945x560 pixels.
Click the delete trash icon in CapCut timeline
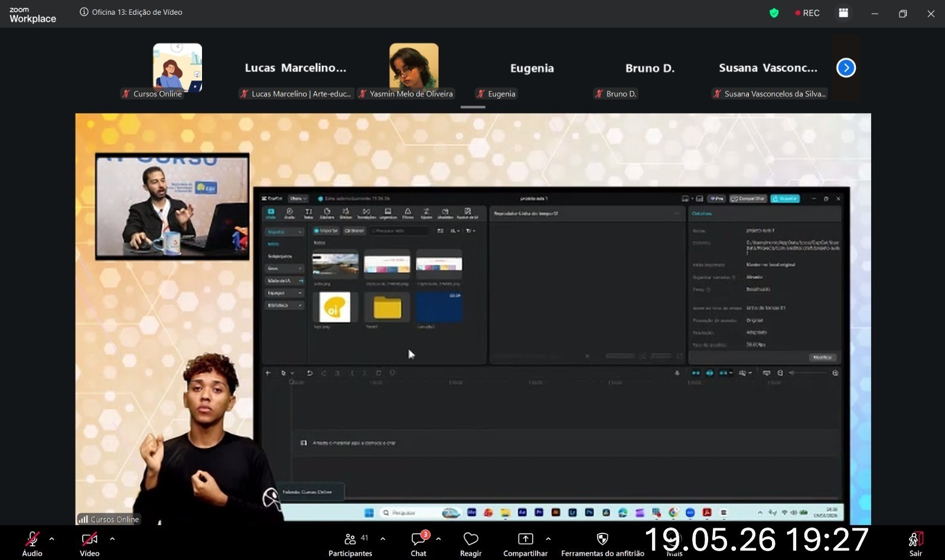[x=378, y=373]
